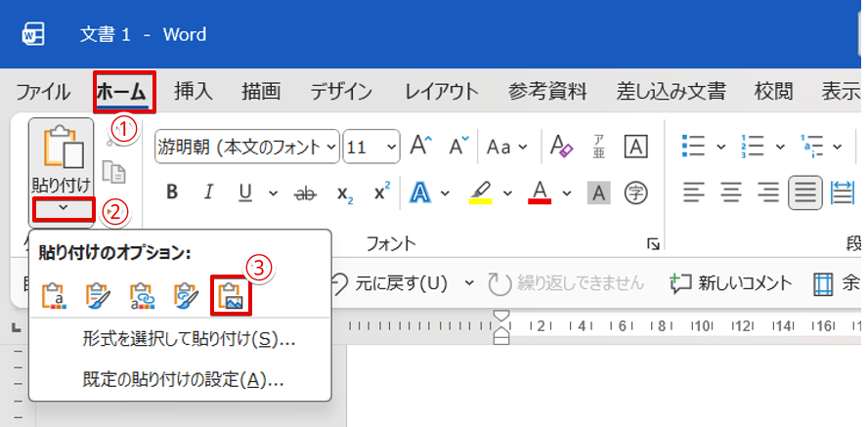Viewport: 868px width, 427px height.
Task: Switch to the 校閲 tab
Action: click(773, 92)
